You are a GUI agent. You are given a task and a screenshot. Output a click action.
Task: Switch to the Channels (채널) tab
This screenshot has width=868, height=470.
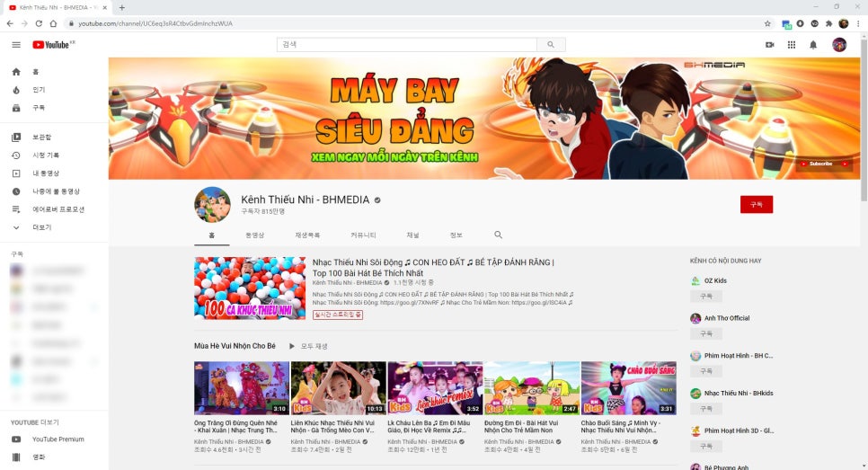click(413, 235)
